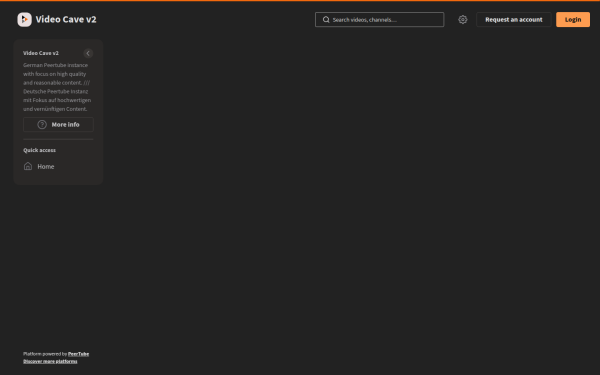Open the Video Cave v2 header title
Viewport: 600px width, 375px height.
(66, 20)
